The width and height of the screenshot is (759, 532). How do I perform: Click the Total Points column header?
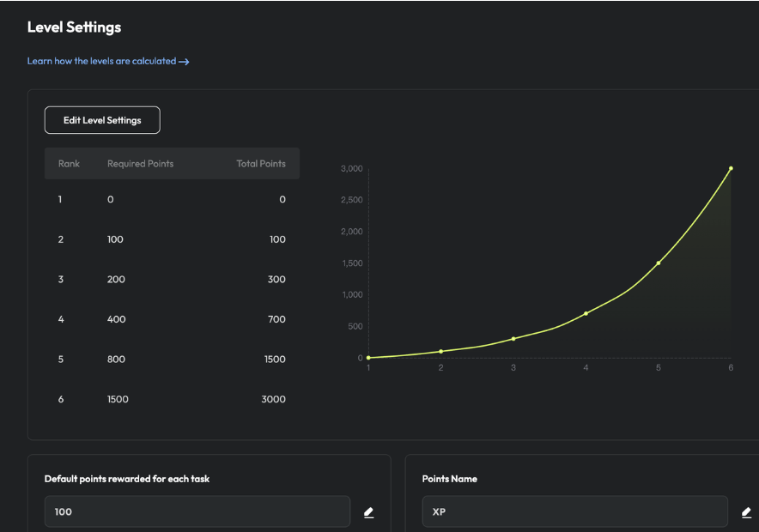coord(261,163)
